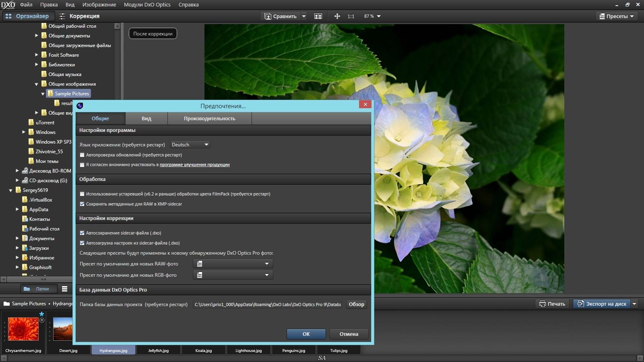Image resolution: width=644 pixels, height=362 pixels.
Task: Toggle Сохранять метаданные для RAW checkbox
Action: pos(82,204)
